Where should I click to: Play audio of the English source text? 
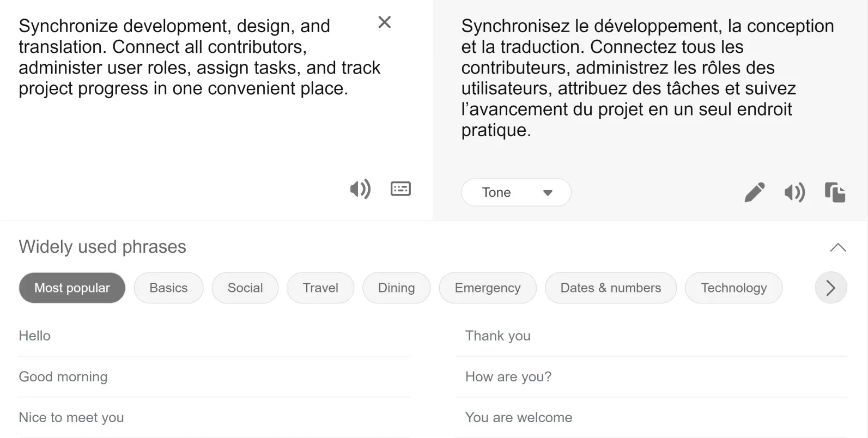pos(360,188)
